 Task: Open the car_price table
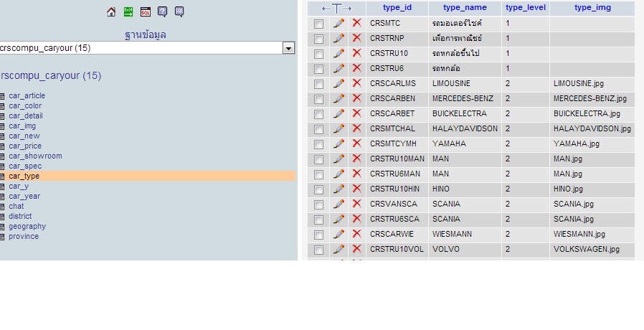(25, 146)
